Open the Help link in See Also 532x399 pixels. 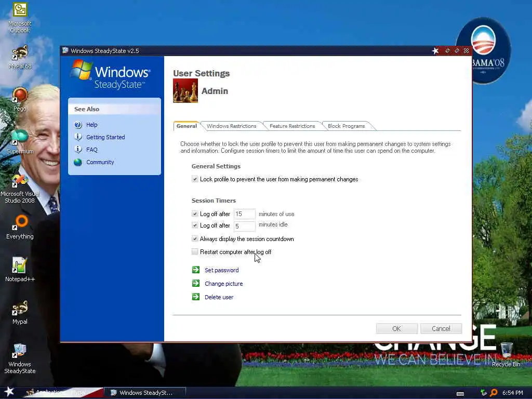pyautogui.click(x=91, y=125)
